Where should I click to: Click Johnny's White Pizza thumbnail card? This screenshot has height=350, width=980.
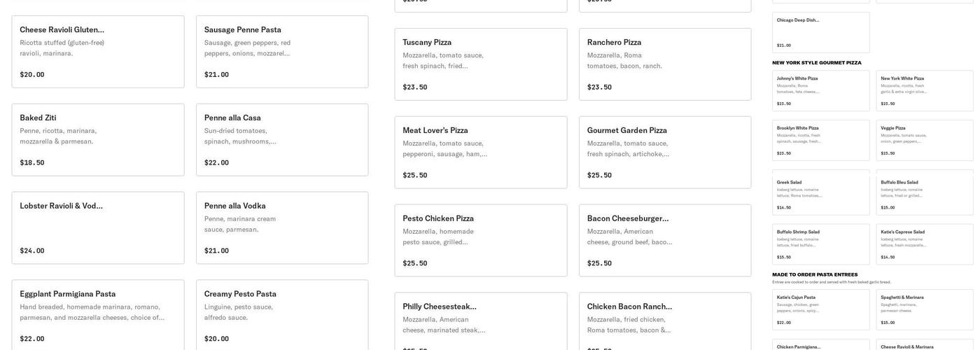click(821, 91)
